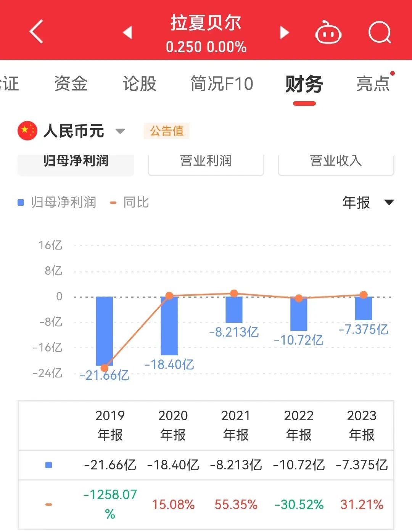The image size is (412, 532).
Task: Click the 2022 年报 column header
Action: tap(299, 425)
